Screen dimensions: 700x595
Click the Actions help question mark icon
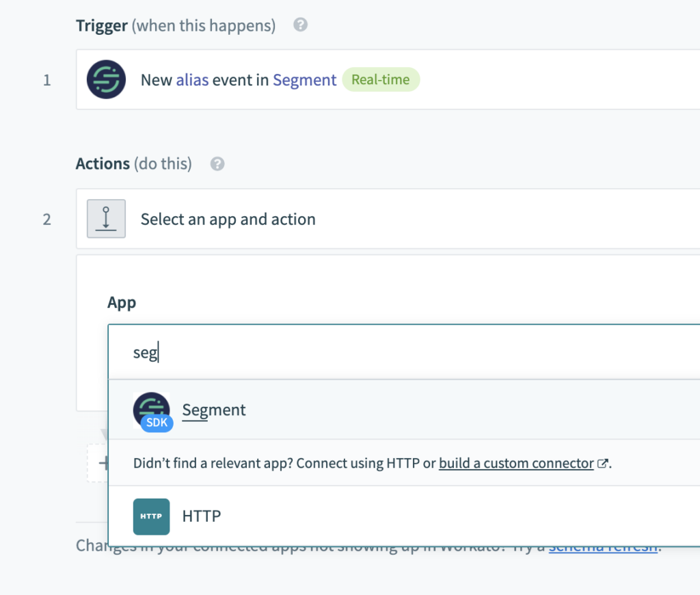coord(217,164)
